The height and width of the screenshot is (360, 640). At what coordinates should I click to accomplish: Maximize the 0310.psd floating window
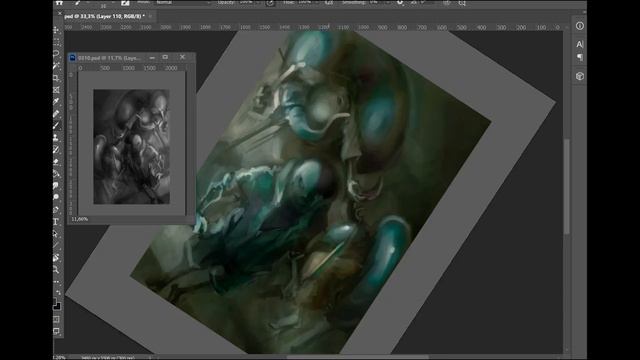(x=165, y=57)
